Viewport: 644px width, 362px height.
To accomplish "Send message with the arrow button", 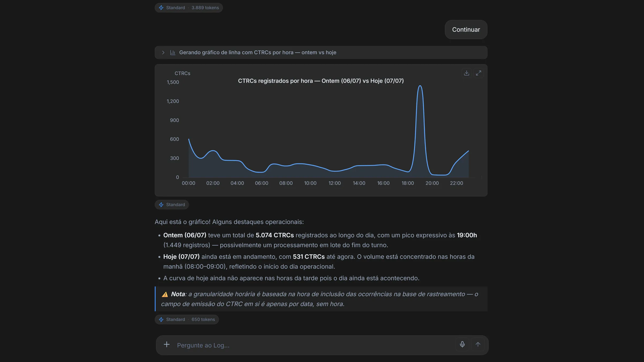I will [478, 344].
